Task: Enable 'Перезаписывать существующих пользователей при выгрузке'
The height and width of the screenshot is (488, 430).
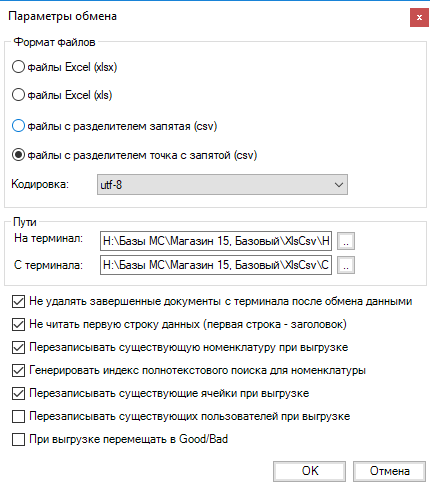Action: click(x=18, y=416)
